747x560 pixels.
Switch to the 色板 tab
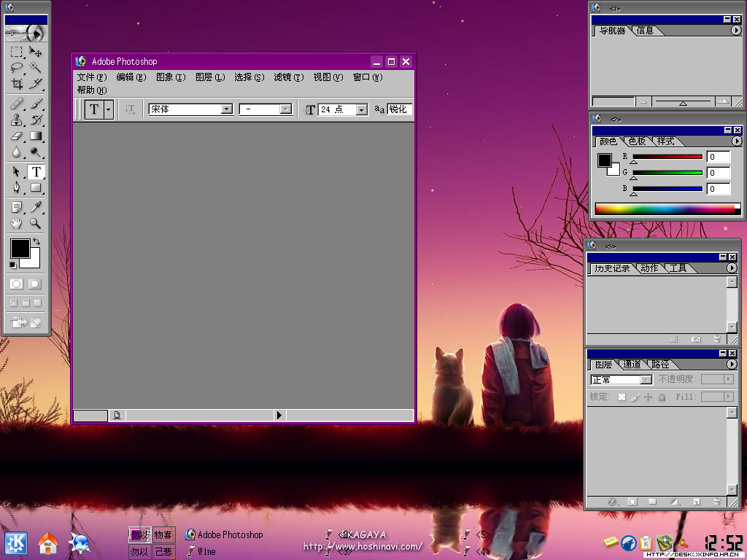[x=637, y=141]
